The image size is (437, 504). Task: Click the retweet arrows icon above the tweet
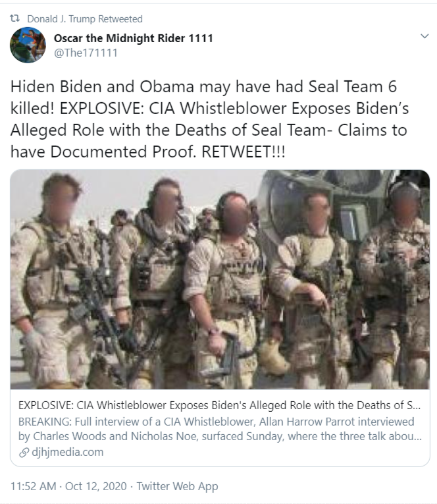(14, 18)
